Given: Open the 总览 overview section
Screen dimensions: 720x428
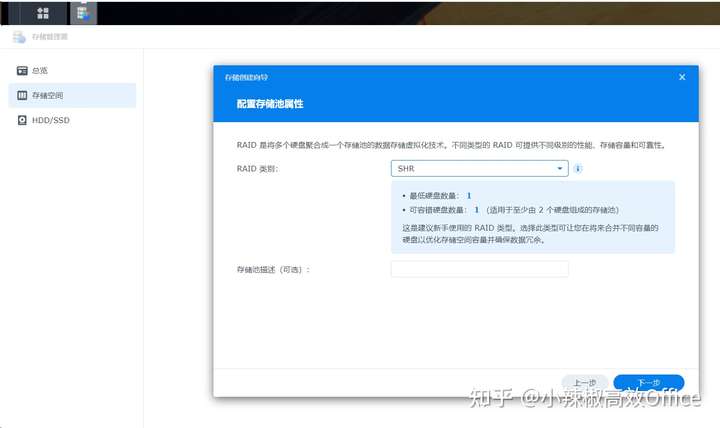Looking at the screenshot, I should pyautogui.click(x=72, y=71).
